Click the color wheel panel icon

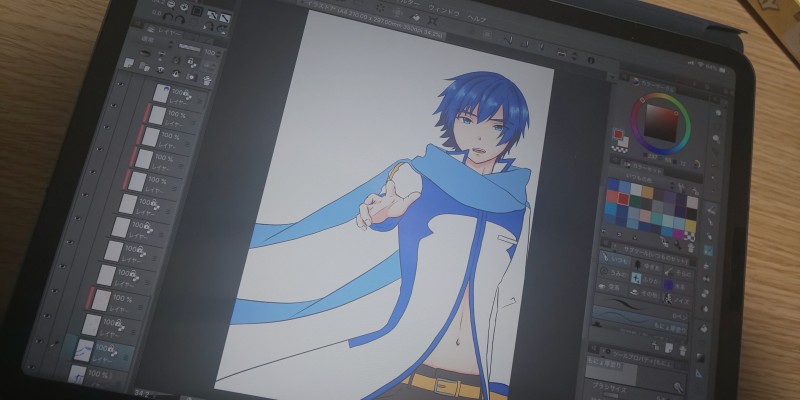pos(636,81)
